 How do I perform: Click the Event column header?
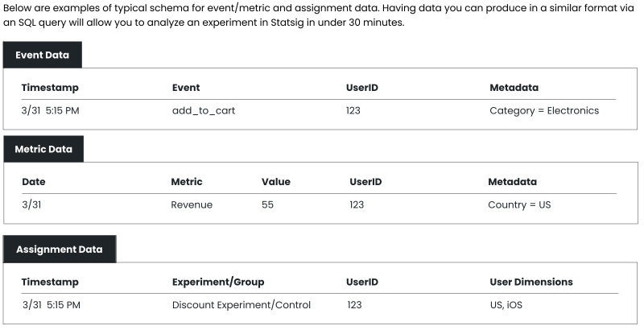tap(186, 88)
